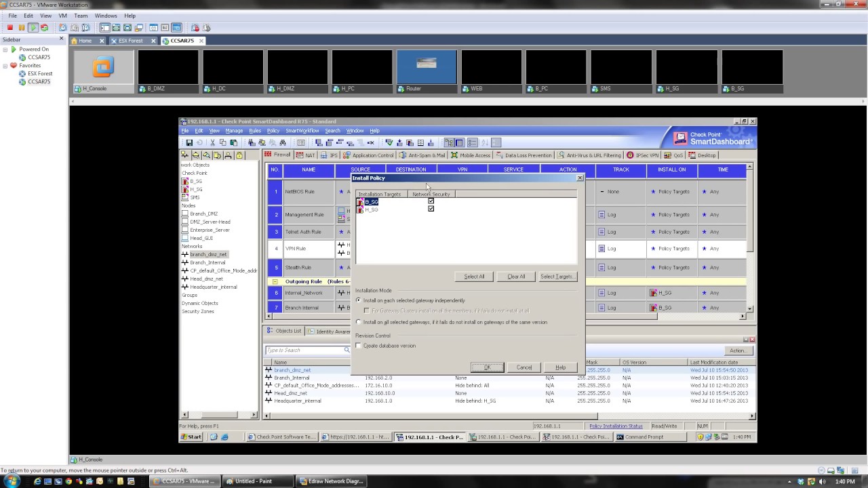
Task: Collapse the Favorites node in the VMware sidebar
Action: coord(5,66)
